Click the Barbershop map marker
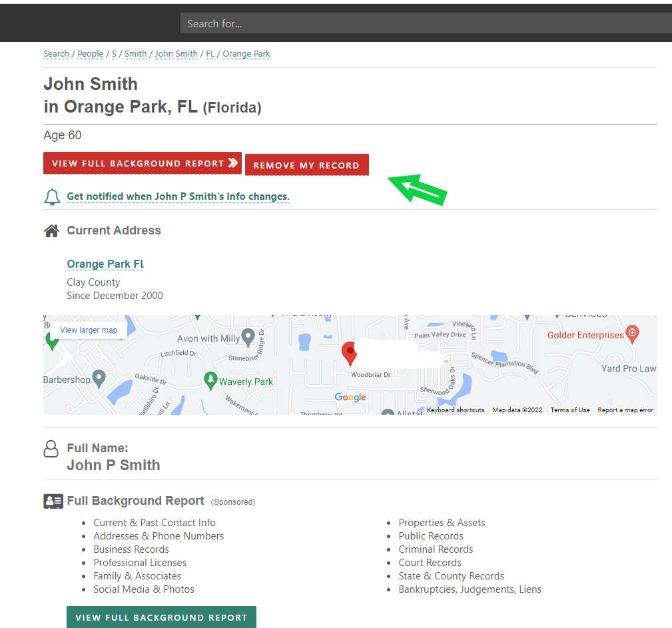Viewport: 672px width, 628px height. [x=99, y=378]
